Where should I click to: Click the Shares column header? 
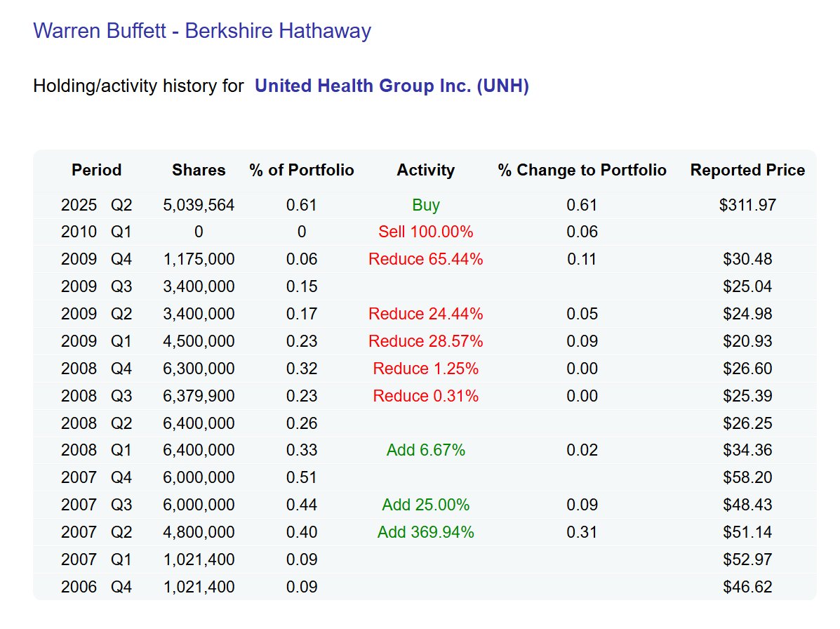(x=199, y=170)
